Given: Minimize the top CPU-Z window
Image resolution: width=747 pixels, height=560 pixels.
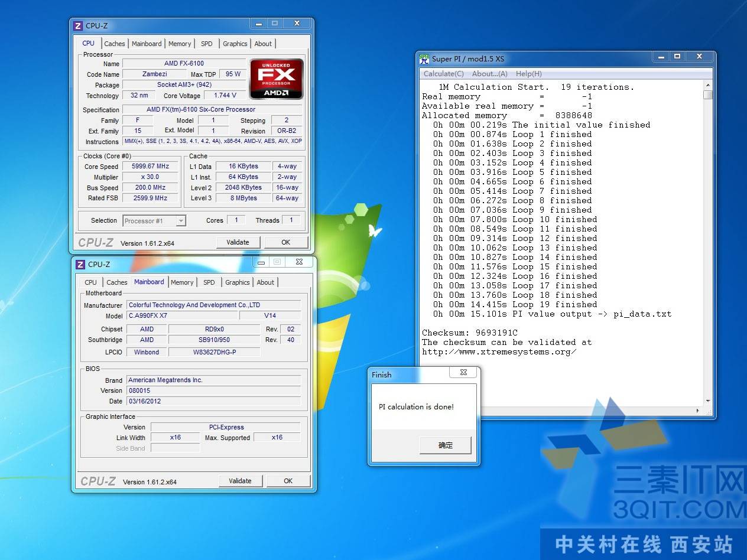Looking at the screenshot, I should [258, 24].
